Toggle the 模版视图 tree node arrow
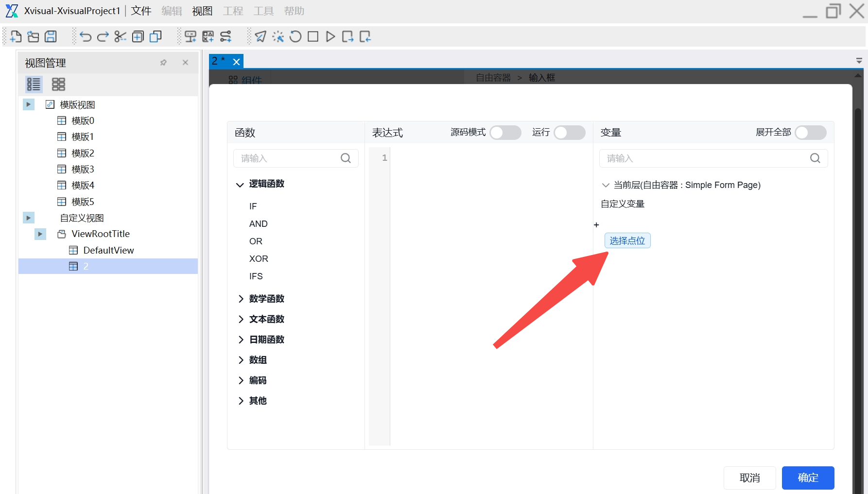This screenshot has width=868, height=494. point(29,104)
